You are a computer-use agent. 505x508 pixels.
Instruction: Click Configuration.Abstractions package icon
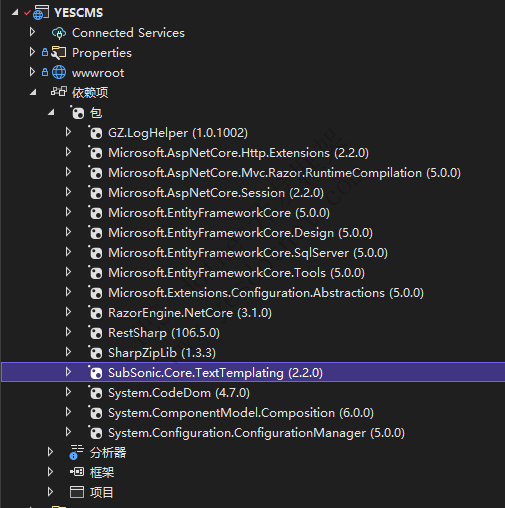point(96,293)
